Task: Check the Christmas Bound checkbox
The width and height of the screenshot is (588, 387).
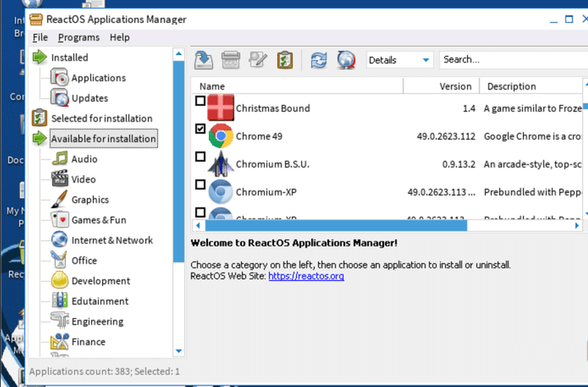Action: click(201, 101)
